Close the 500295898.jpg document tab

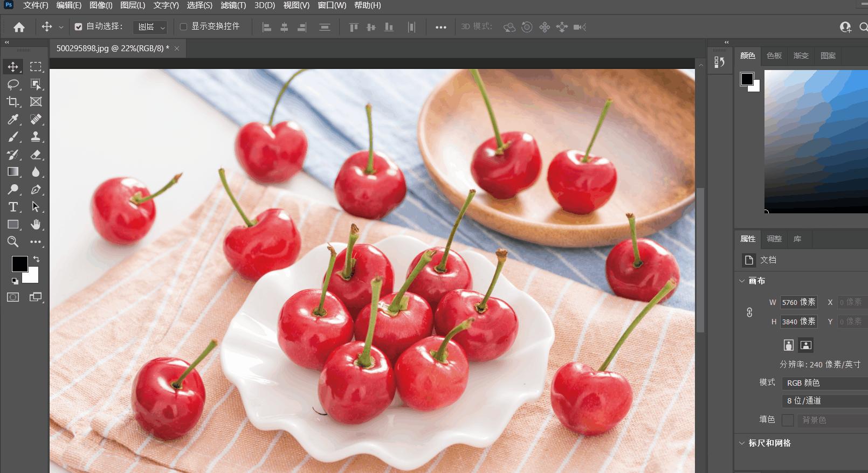point(176,48)
